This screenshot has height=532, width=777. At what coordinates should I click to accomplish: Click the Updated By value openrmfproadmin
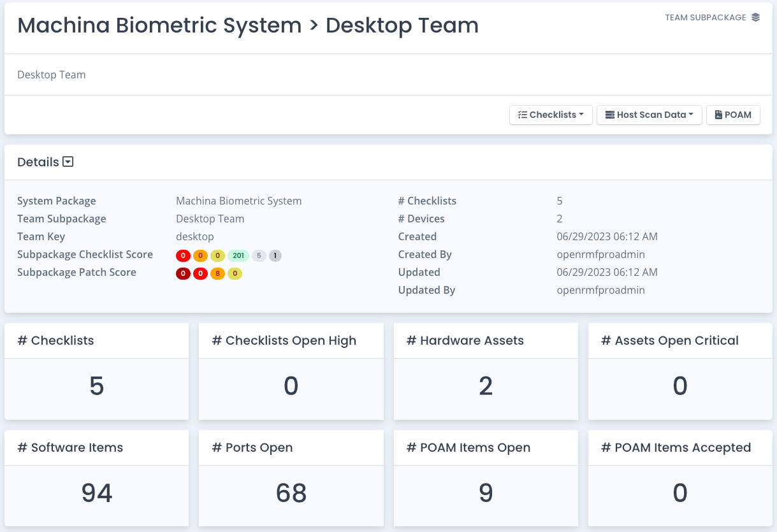pyautogui.click(x=600, y=290)
